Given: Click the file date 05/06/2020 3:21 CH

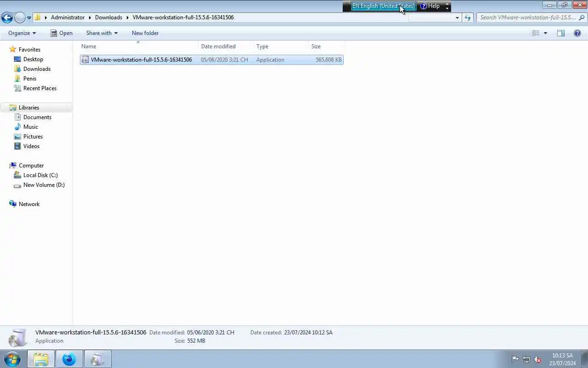Looking at the screenshot, I should [224, 60].
